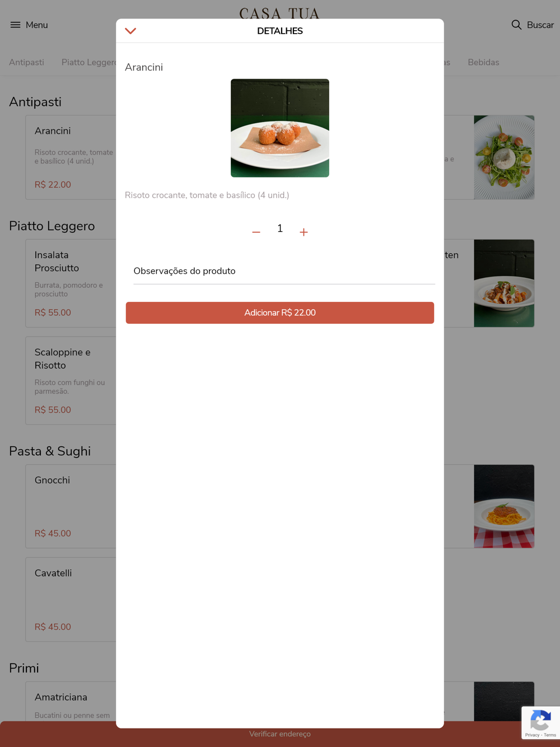Open the burrata salad dish thumbnail

(504, 157)
